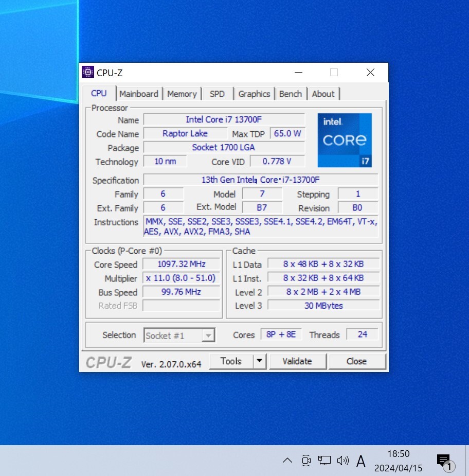469x476 pixels.
Task: Open the notification center icon
Action: [x=445, y=462]
